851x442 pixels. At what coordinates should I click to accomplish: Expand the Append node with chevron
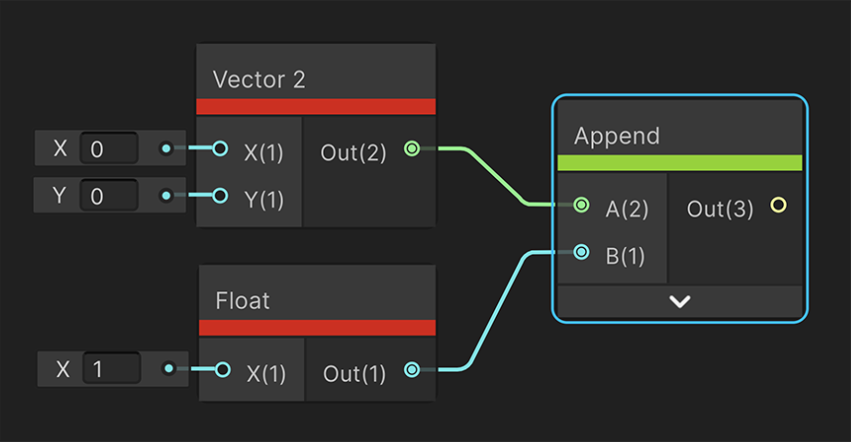[680, 301]
